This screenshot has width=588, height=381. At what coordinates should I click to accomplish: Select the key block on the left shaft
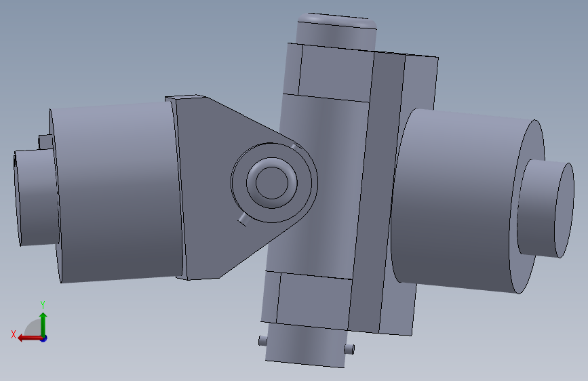pos(45,142)
